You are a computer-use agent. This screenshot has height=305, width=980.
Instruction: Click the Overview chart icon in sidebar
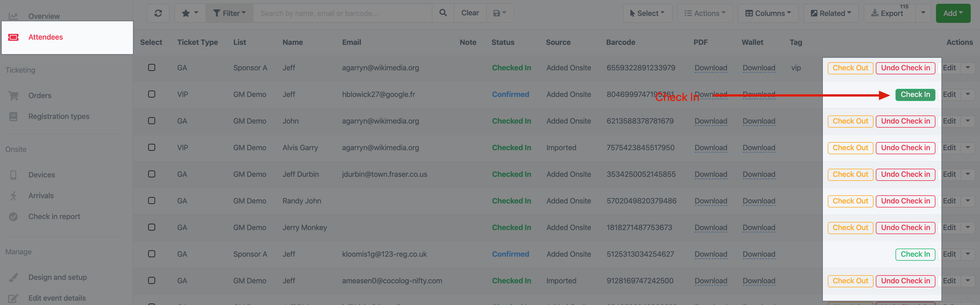click(13, 16)
